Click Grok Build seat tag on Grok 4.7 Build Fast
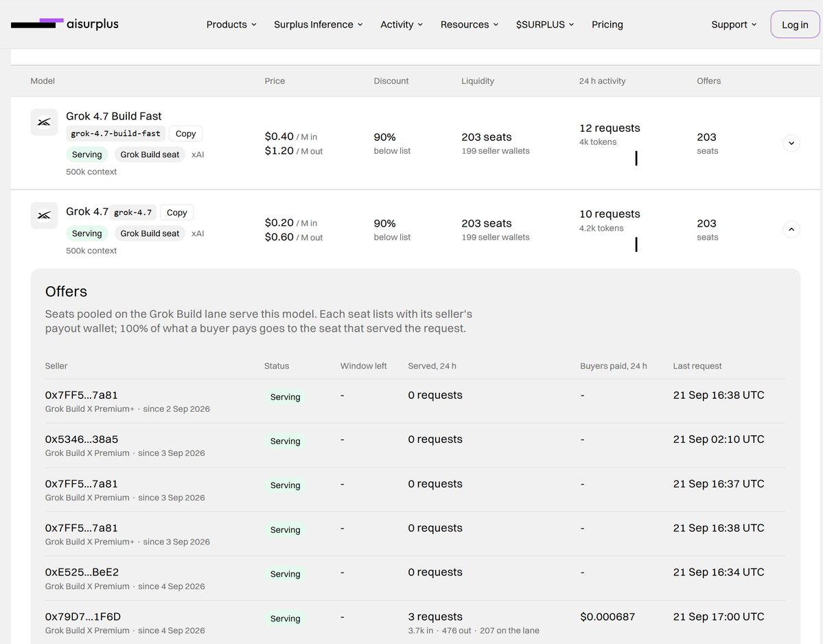 (150, 154)
